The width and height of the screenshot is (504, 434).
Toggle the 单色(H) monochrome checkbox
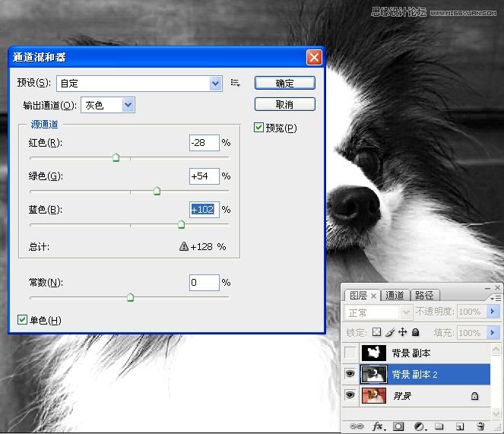coord(22,319)
